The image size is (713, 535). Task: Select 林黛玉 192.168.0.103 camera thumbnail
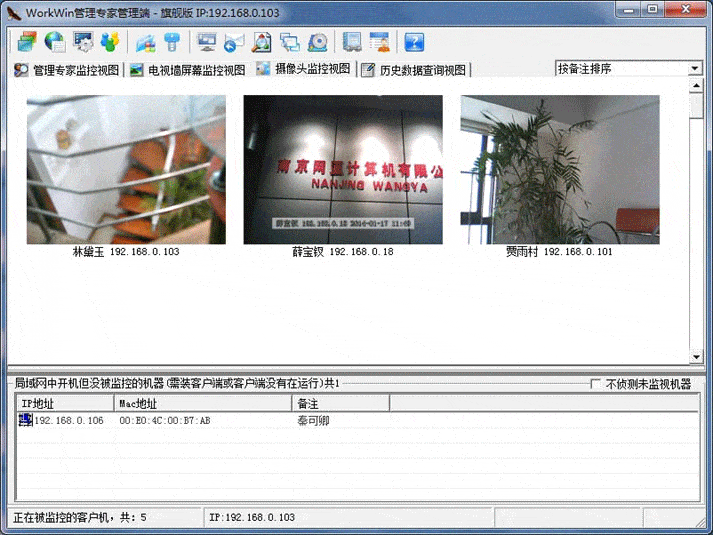click(126, 170)
